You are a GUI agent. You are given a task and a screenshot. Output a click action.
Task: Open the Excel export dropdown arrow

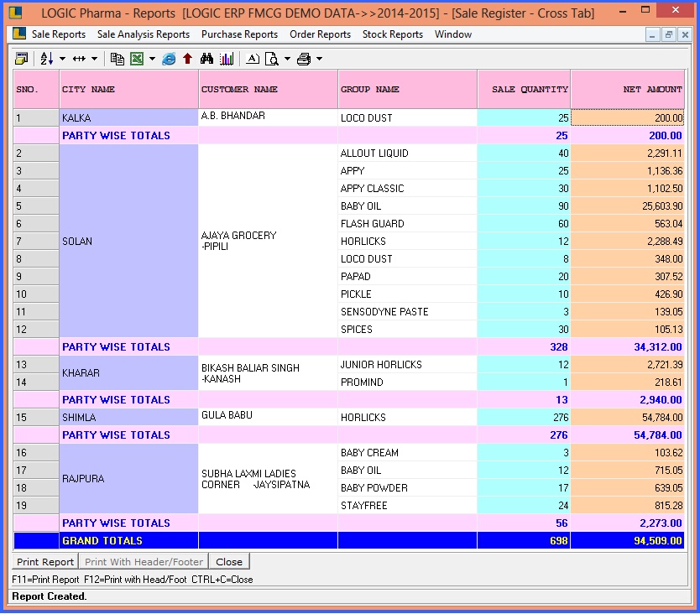(x=152, y=59)
